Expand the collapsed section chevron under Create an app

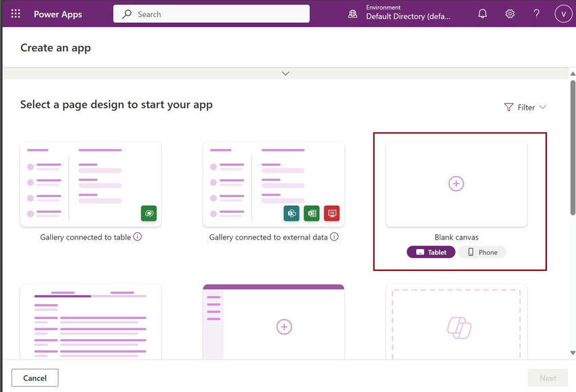(x=285, y=73)
